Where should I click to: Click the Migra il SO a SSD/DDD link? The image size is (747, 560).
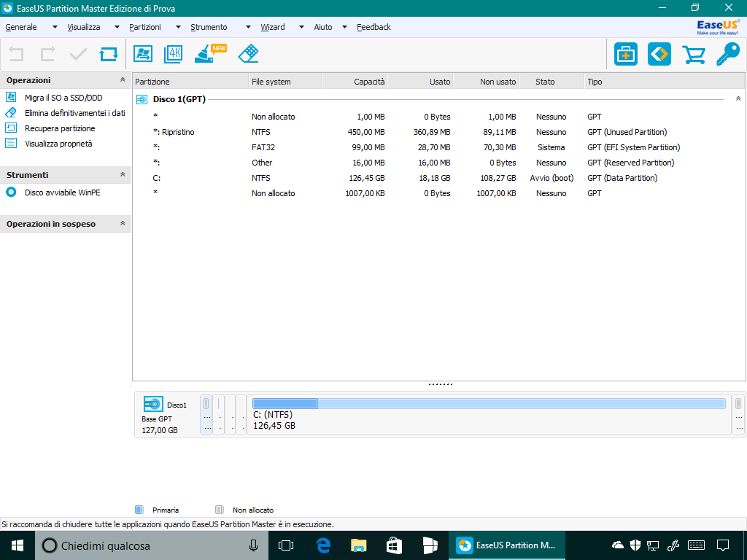pyautogui.click(x=63, y=98)
